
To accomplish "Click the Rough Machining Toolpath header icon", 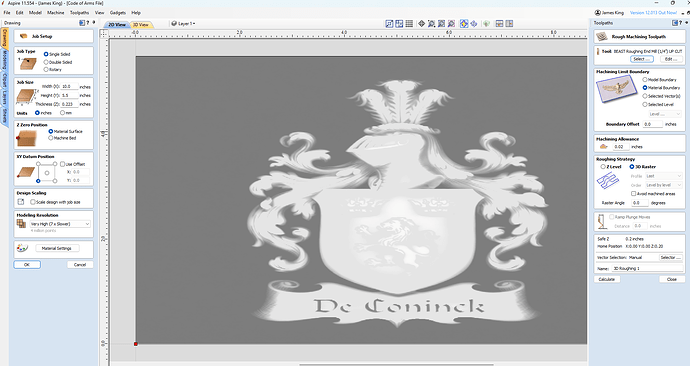I will [x=601, y=37].
